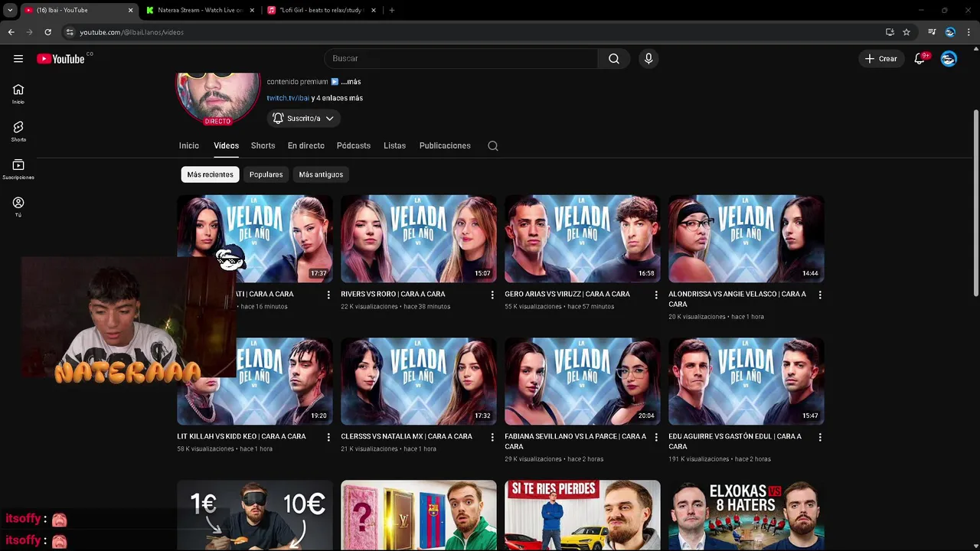The height and width of the screenshot is (551, 980).
Task: Open Shorts in the left sidebar
Action: tap(18, 132)
